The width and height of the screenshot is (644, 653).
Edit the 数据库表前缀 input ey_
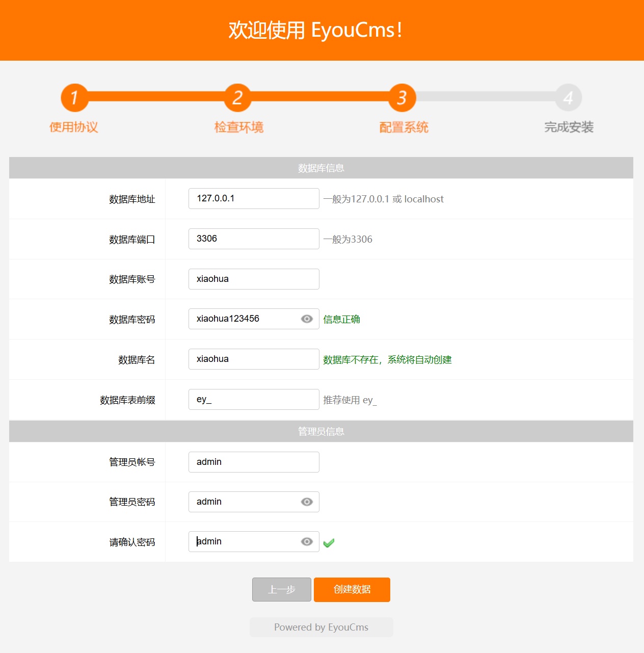click(254, 400)
